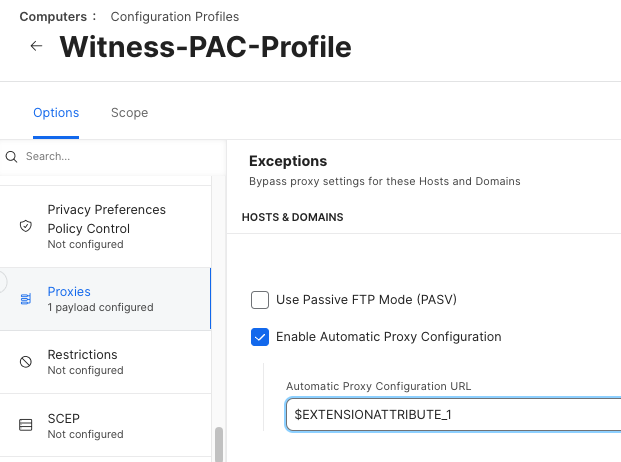
Task: Select the Restrictions payload label
Action: [82, 355]
